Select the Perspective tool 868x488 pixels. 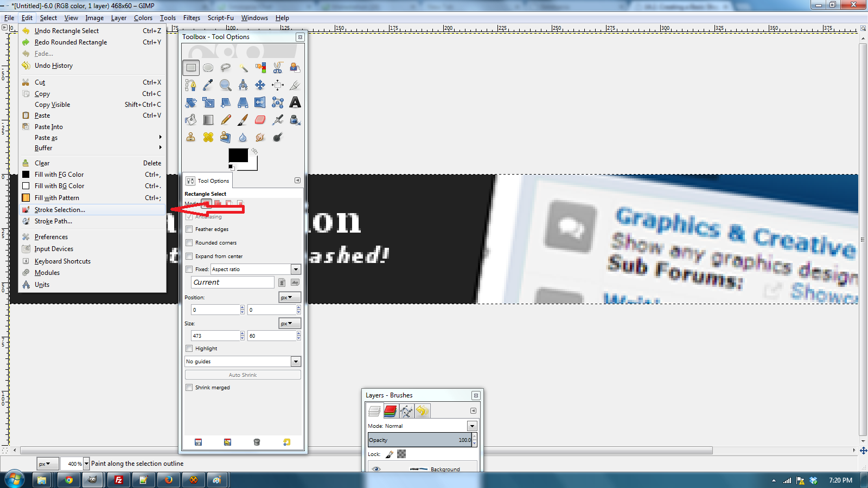pyautogui.click(x=243, y=102)
